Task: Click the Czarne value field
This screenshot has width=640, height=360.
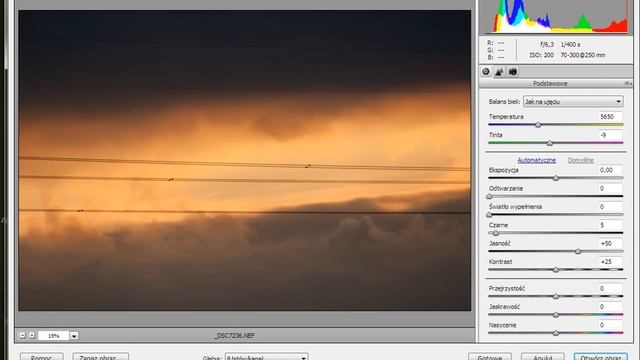Action: tap(610, 225)
